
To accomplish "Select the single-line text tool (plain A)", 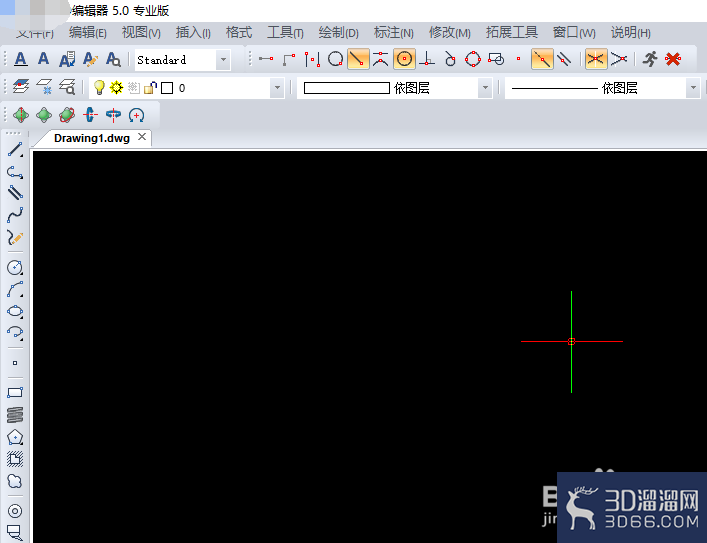I will pos(43,59).
